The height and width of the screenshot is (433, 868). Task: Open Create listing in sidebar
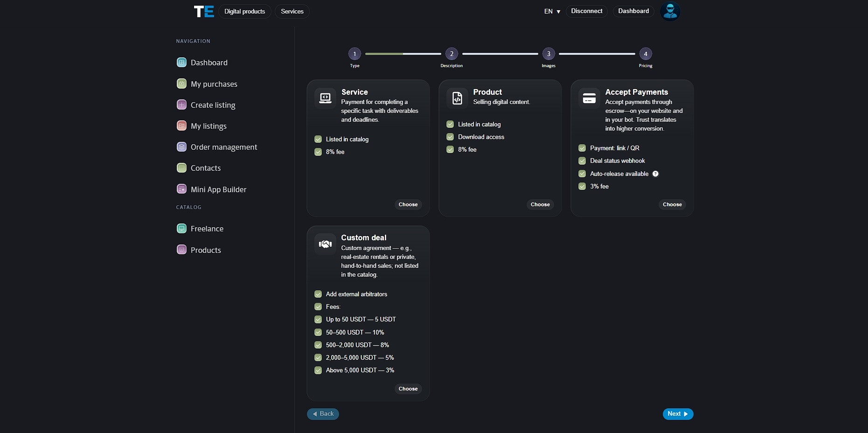click(x=213, y=105)
